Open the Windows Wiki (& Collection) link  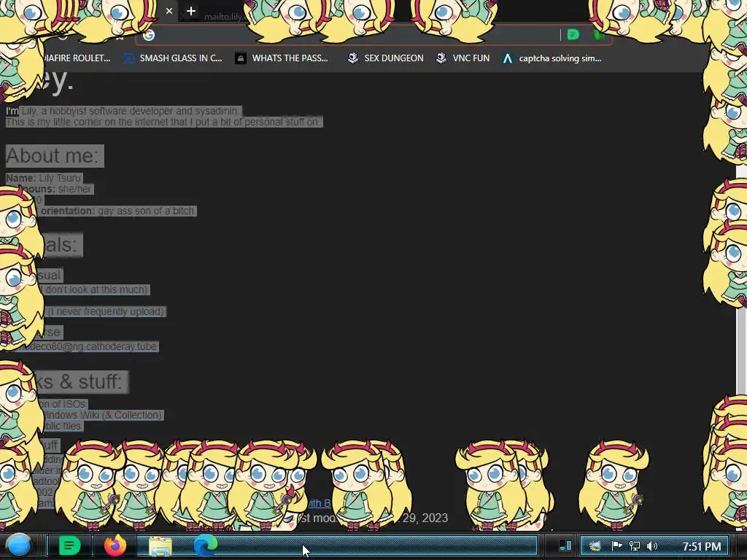click(x=103, y=415)
